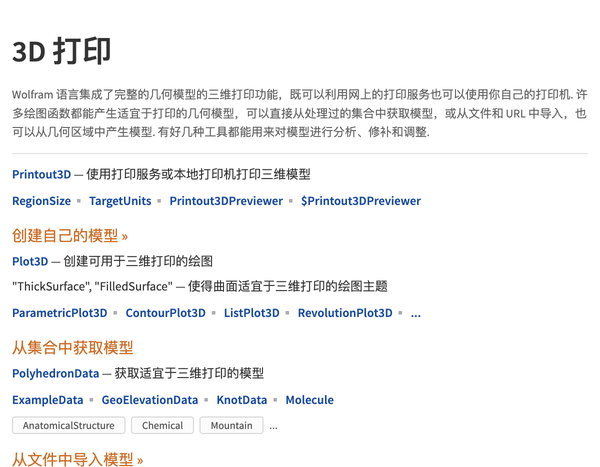The width and height of the screenshot is (600, 467).
Task: Expand the 创建自己的模型 section heading
Action: (70, 235)
